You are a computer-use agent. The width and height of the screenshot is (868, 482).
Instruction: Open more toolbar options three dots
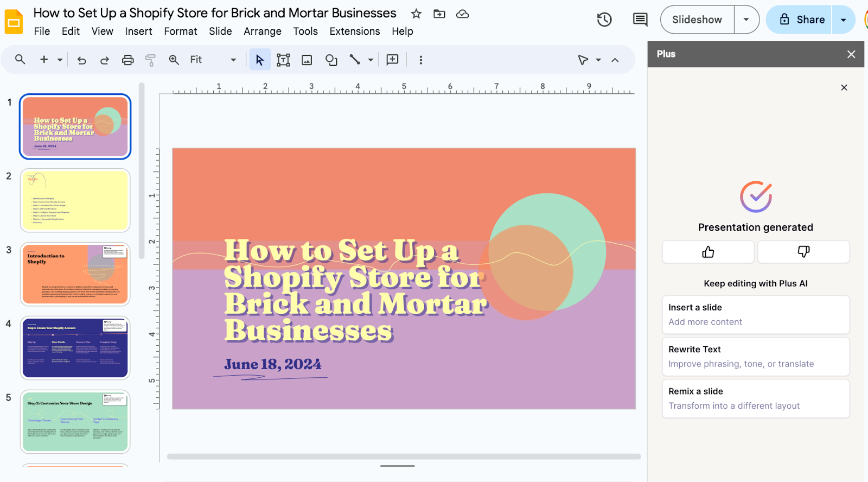[421, 60]
